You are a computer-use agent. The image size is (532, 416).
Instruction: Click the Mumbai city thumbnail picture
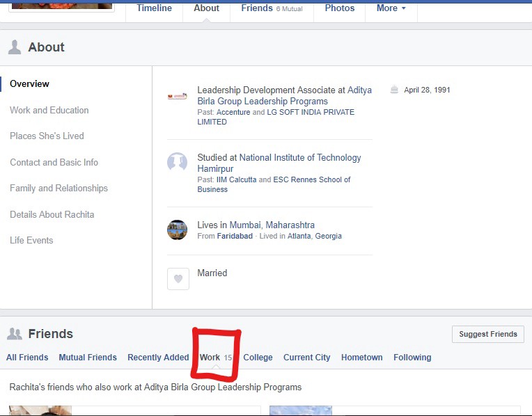177,230
